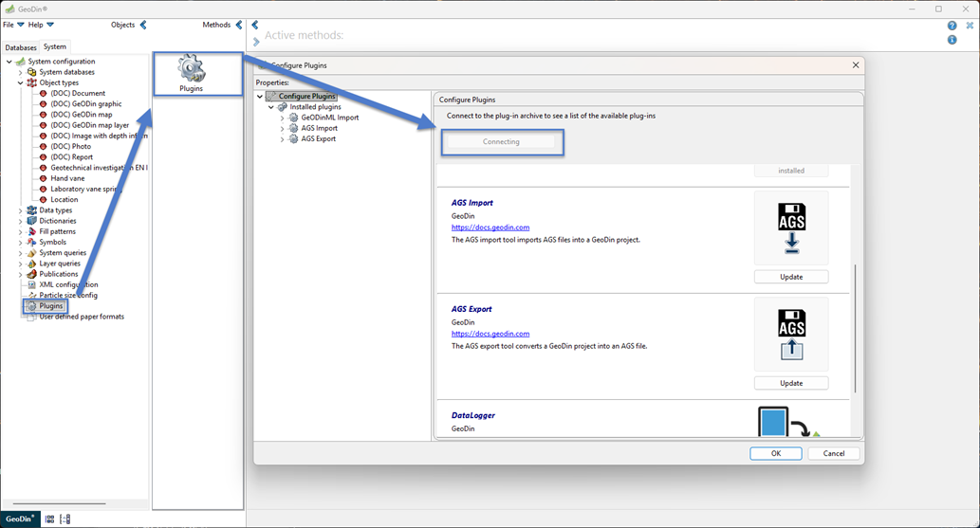Collapse the Methods panel arrow

[x=239, y=25]
